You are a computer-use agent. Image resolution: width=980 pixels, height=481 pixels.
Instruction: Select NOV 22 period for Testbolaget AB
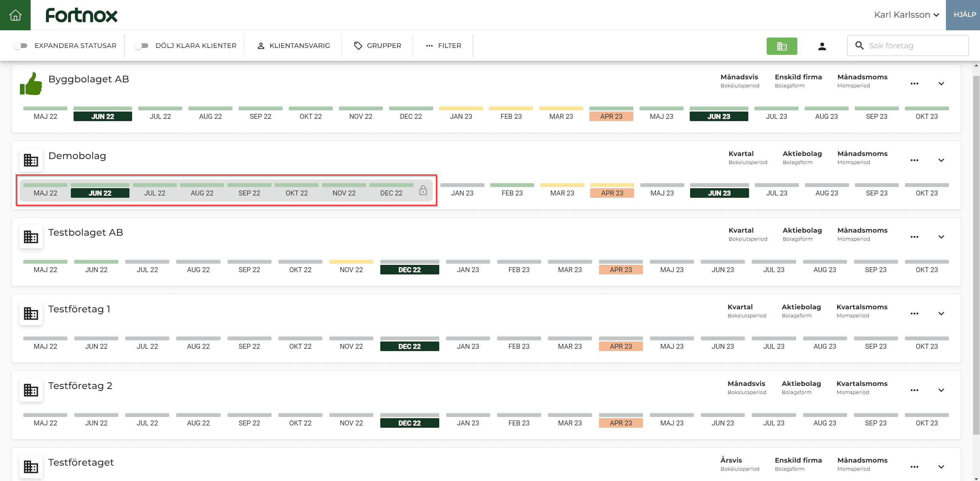coord(351,269)
